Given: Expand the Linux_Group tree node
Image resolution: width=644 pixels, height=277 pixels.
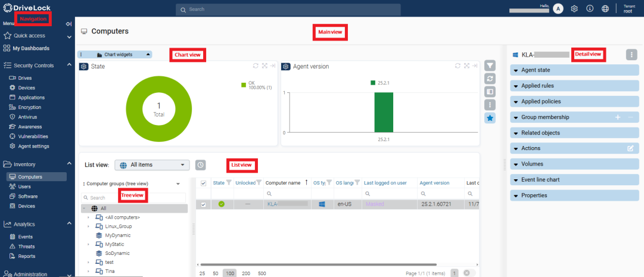Looking at the screenshot, I should pyautogui.click(x=88, y=226).
